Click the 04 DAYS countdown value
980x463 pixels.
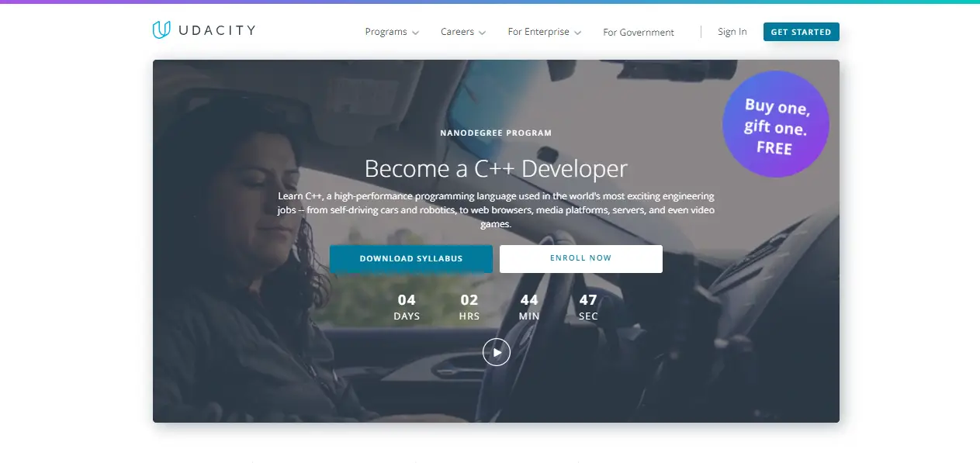(407, 307)
